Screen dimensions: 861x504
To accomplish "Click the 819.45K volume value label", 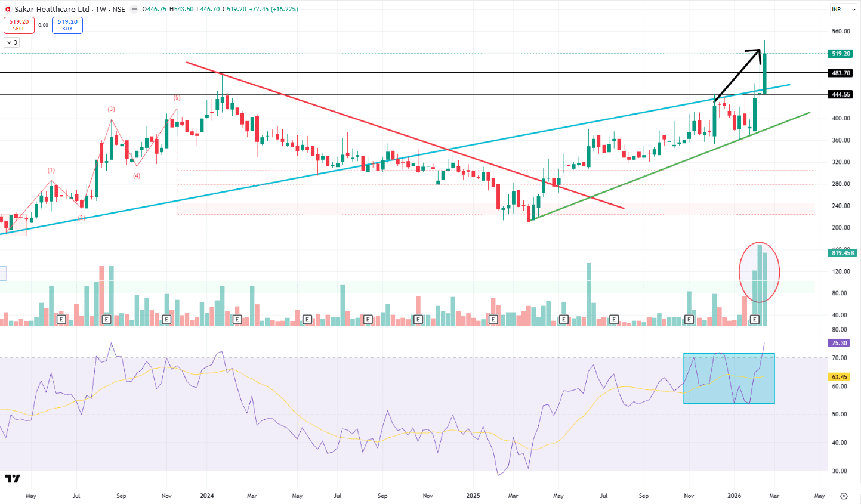I will click(x=843, y=253).
